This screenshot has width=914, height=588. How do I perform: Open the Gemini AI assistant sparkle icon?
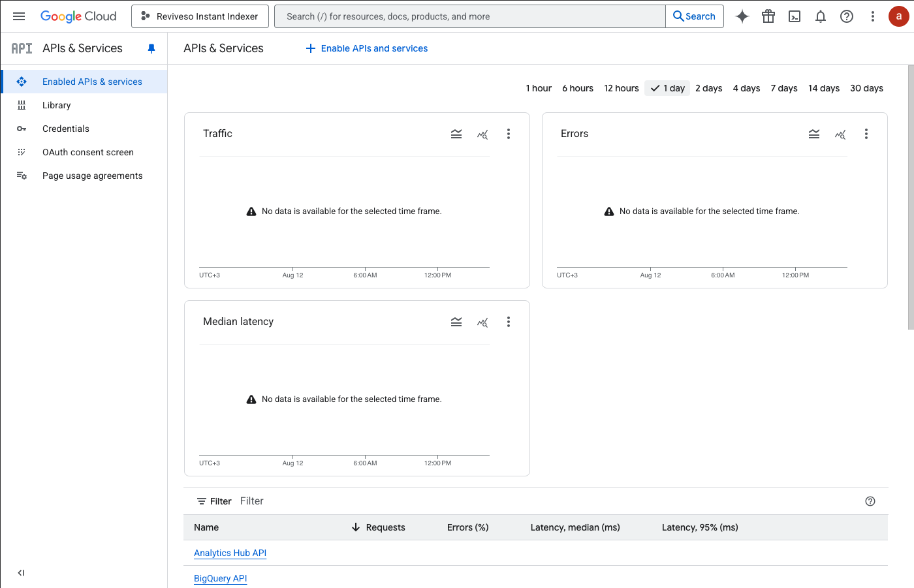(x=742, y=16)
